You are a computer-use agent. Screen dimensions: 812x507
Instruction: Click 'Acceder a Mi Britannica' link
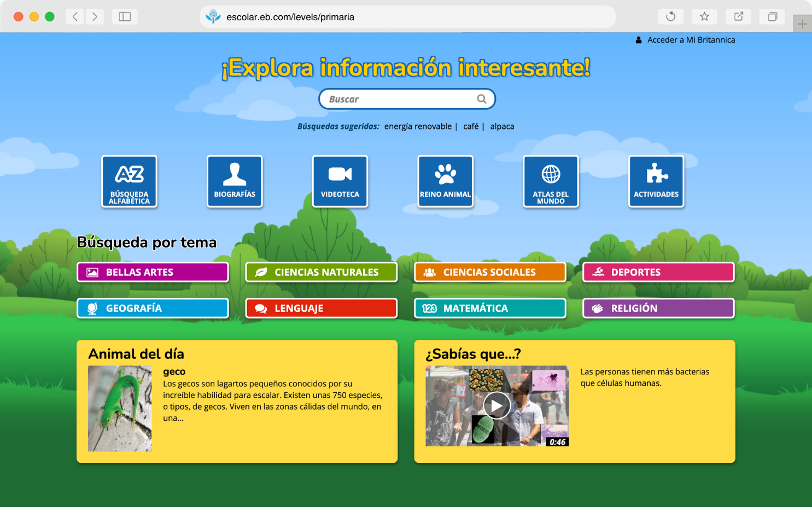(x=691, y=40)
